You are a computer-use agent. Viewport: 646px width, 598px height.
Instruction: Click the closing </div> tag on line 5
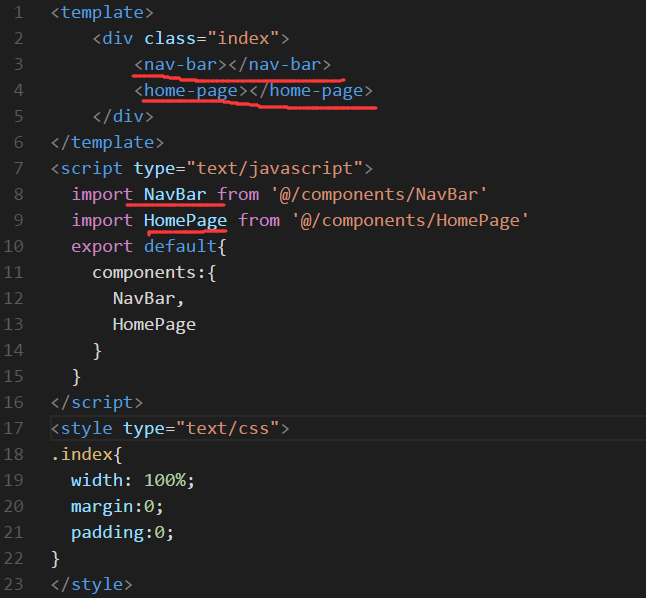(x=123, y=116)
